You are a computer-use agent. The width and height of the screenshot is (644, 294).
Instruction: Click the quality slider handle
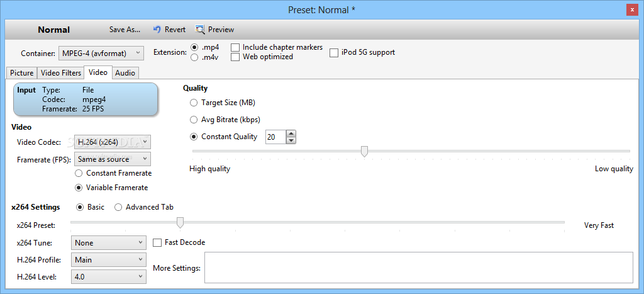click(364, 151)
